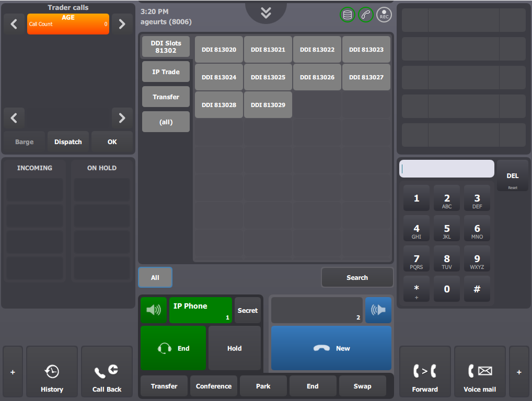Viewport: 532px width, 401px height.
Task: Start a New call on line 2
Action: 331,348
